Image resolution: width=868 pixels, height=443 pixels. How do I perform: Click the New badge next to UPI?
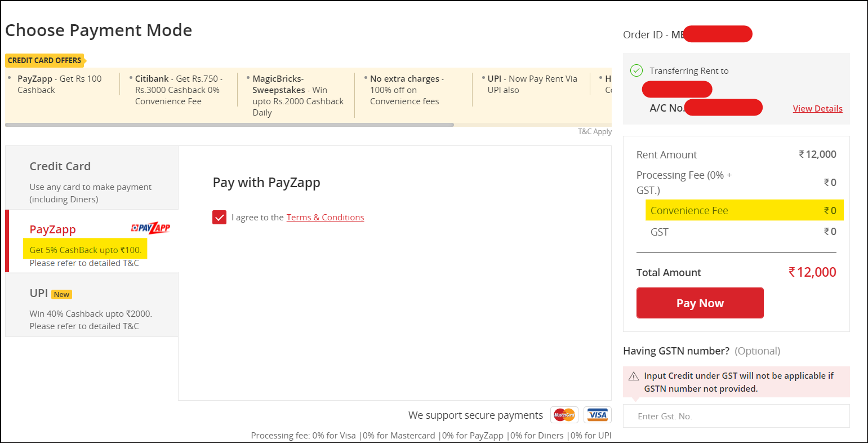61,294
